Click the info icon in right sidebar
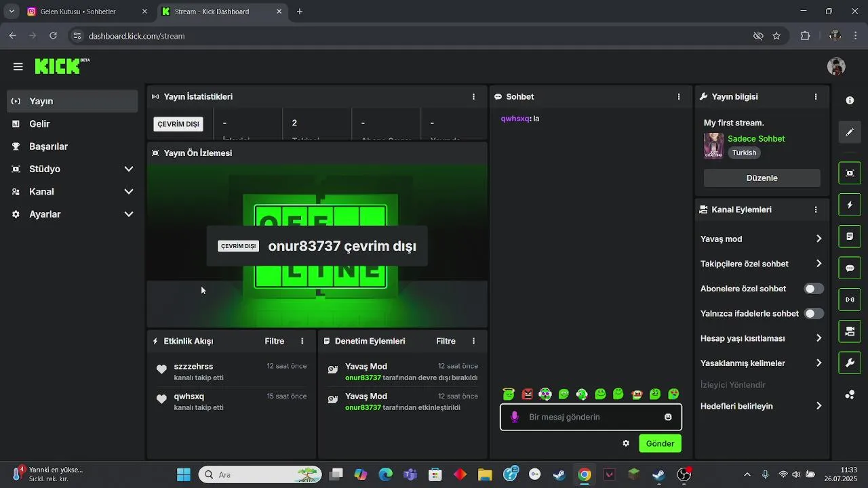 click(850, 100)
